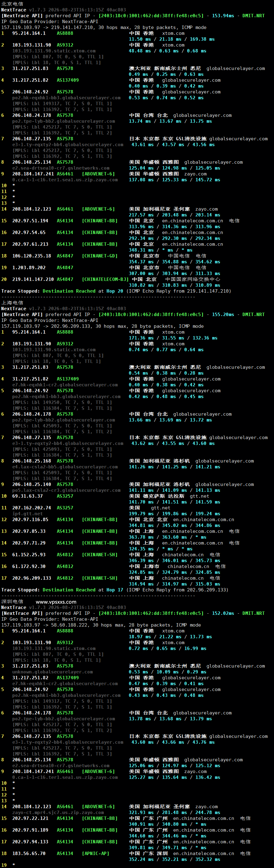
Task: Click hop IP address 106.120.235.18
Action: (32, 256)
